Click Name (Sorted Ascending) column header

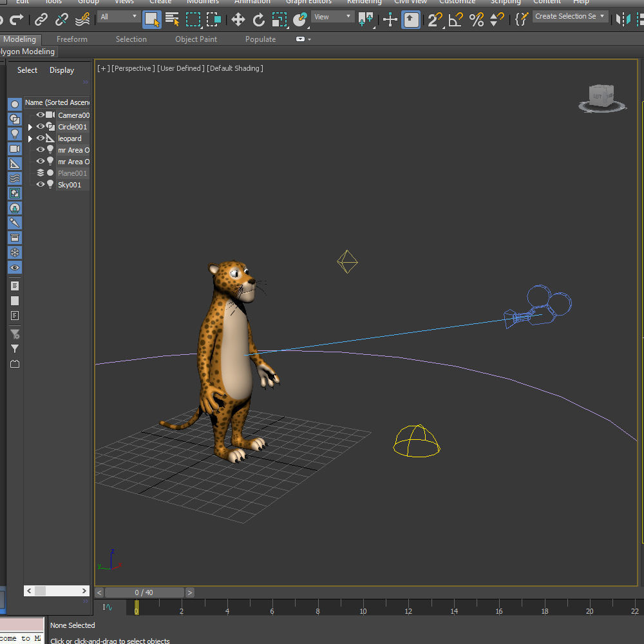[57, 102]
